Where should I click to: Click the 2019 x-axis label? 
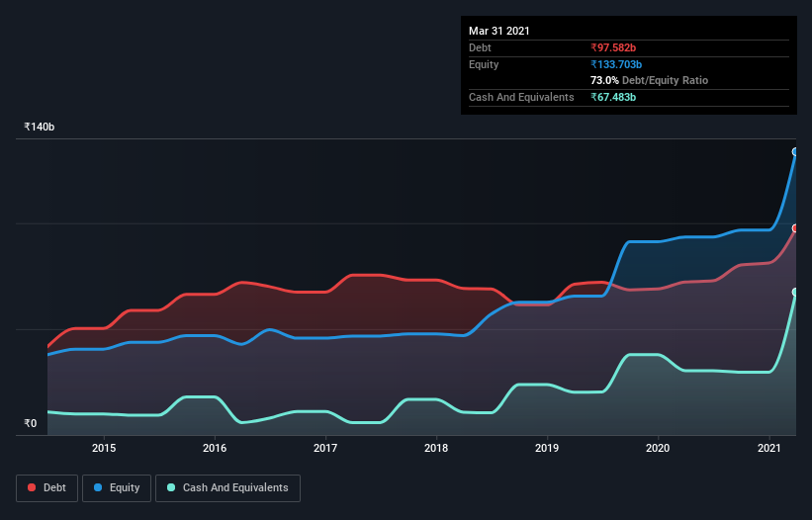click(547, 448)
